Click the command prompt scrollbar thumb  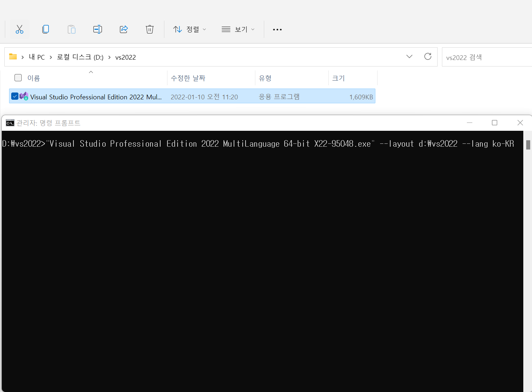point(528,145)
